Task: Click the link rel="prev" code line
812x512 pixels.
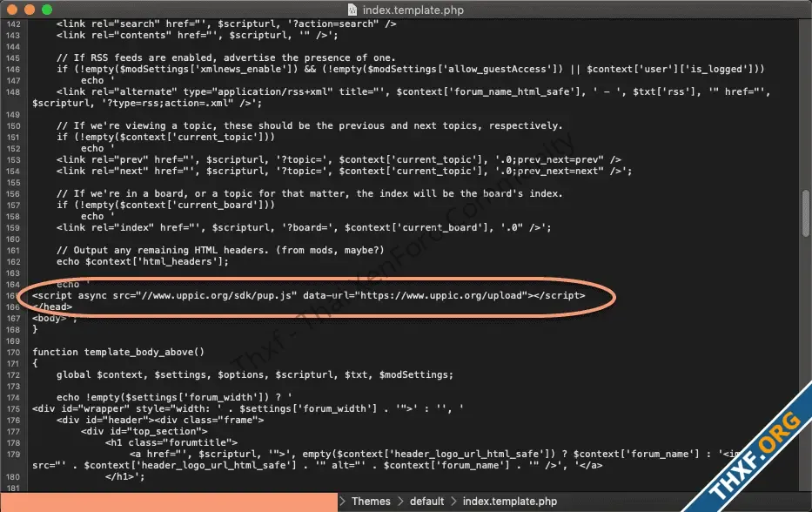Action: coord(339,159)
